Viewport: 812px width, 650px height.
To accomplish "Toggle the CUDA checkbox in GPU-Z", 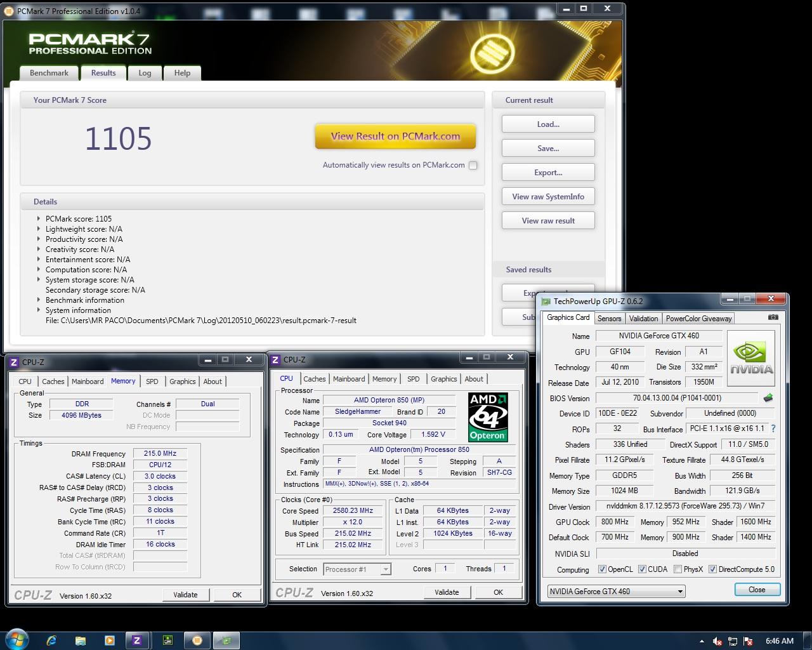I will click(x=642, y=569).
